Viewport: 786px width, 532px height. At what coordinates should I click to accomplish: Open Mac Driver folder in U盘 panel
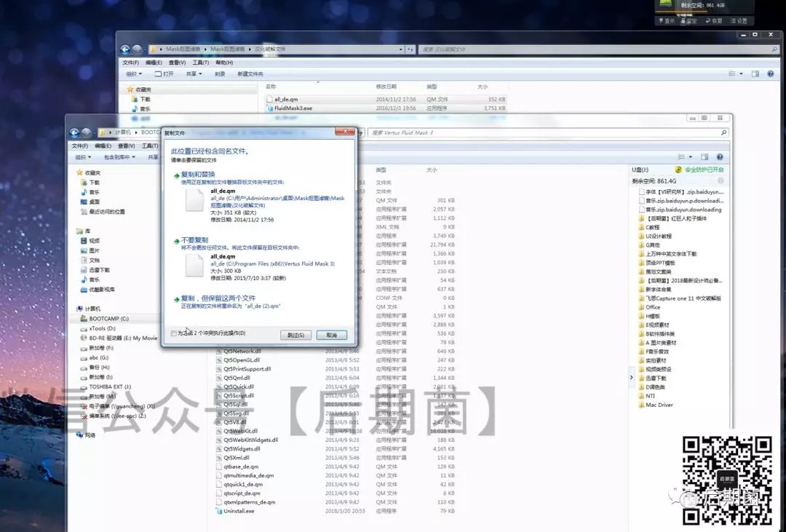(659, 405)
